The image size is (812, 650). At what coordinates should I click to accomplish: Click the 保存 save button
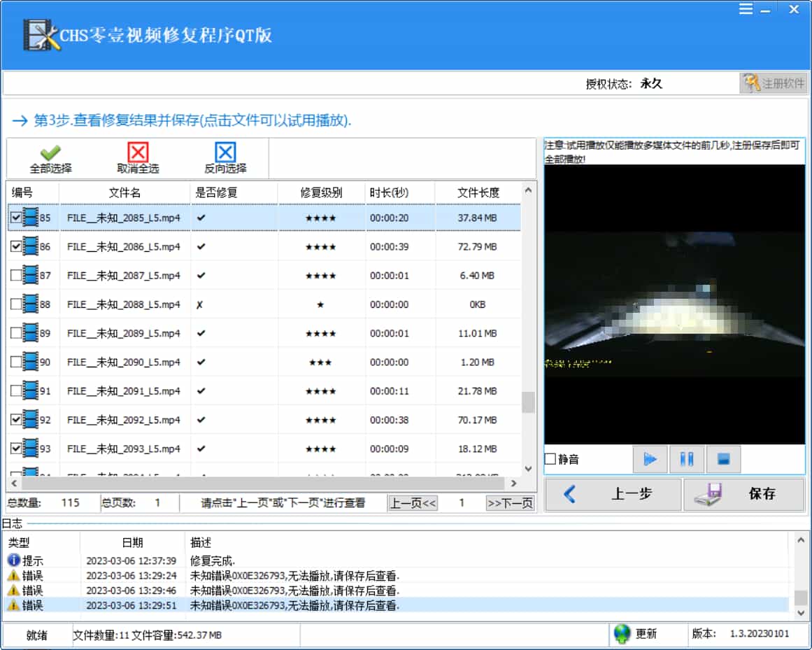click(744, 494)
